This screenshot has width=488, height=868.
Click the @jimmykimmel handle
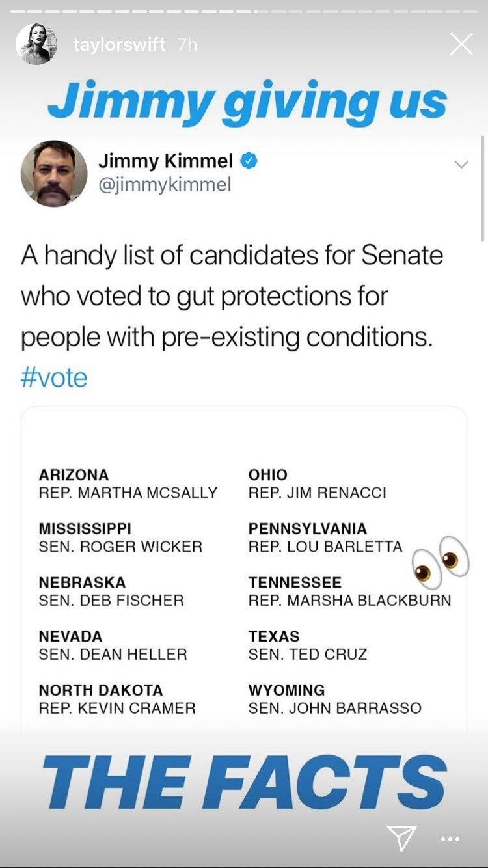pos(164,185)
